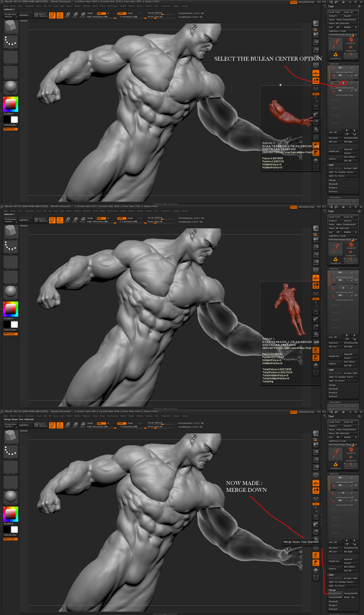The width and height of the screenshot is (364, 615).
Task: Collapse the SubTool header in top screenshot
Action: 334,64
